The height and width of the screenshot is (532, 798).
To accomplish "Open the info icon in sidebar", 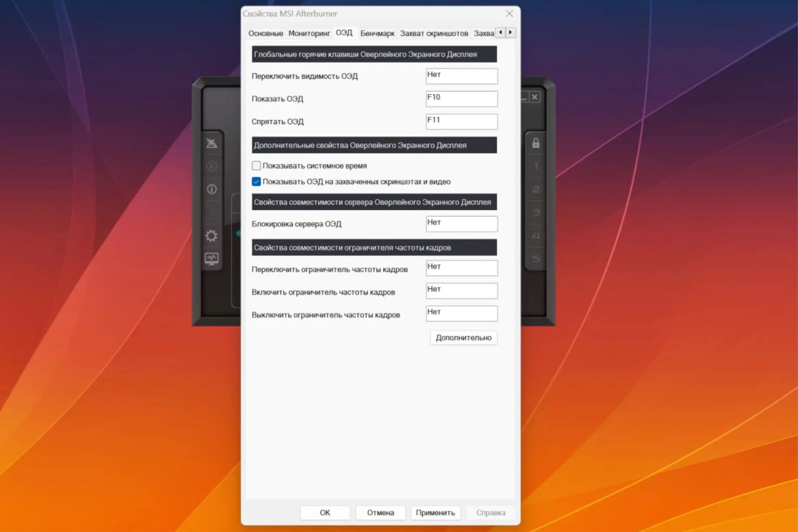I will point(212,189).
